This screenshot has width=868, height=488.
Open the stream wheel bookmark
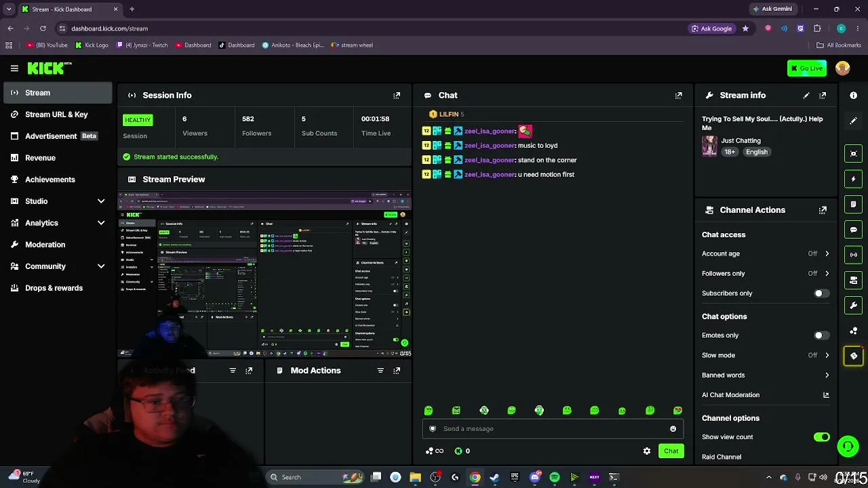tap(352, 45)
